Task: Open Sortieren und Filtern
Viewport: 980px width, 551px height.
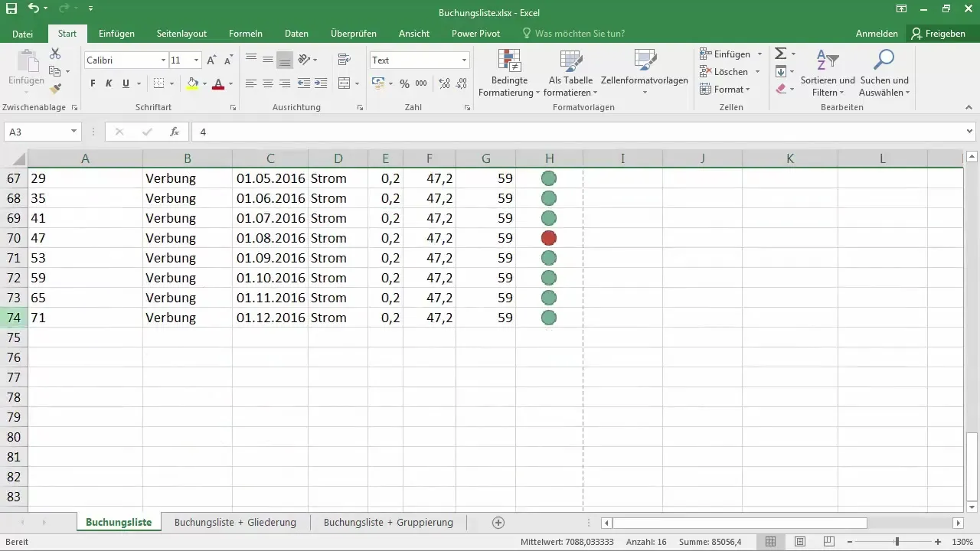Action: click(x=827, y=73)
